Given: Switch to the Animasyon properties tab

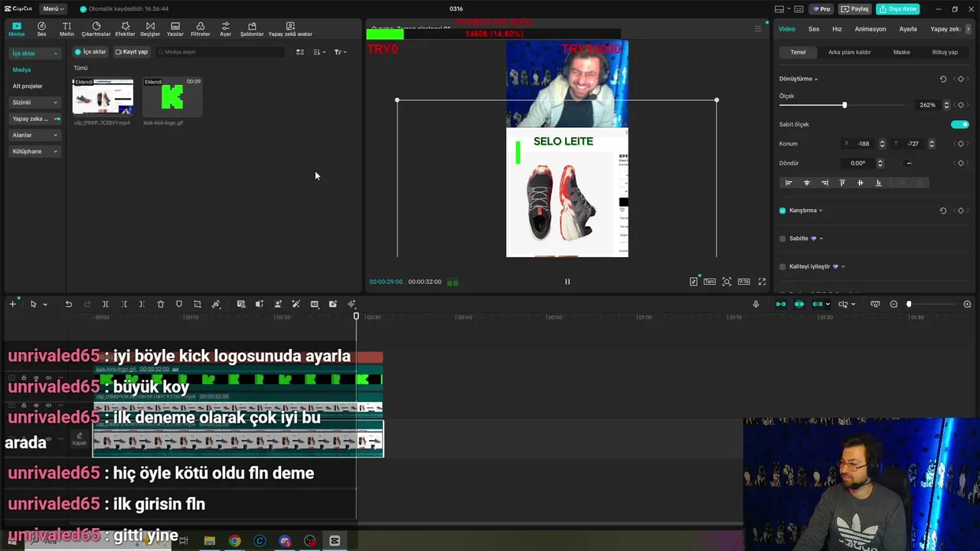Looking at the screenshot, I should (x=871, y=29).
